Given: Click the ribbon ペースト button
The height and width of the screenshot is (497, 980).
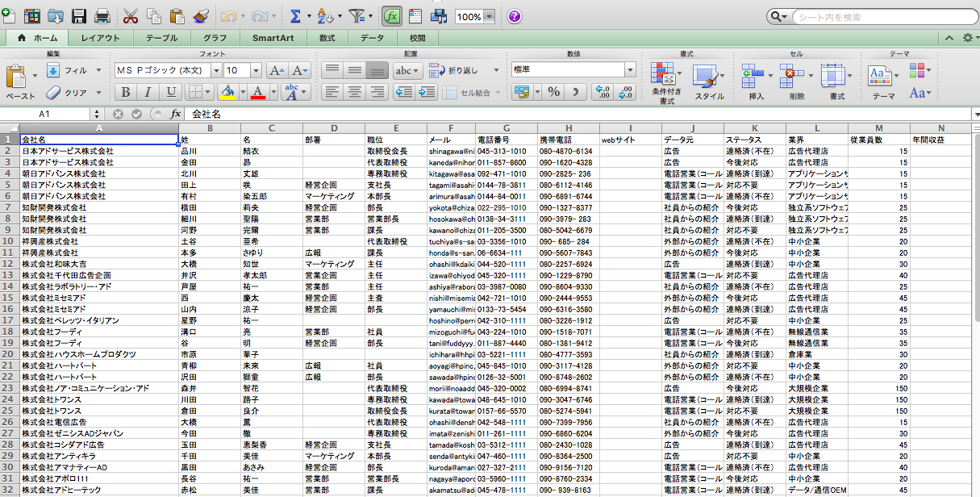Looking at the screenshot, I should click(19, 81).
